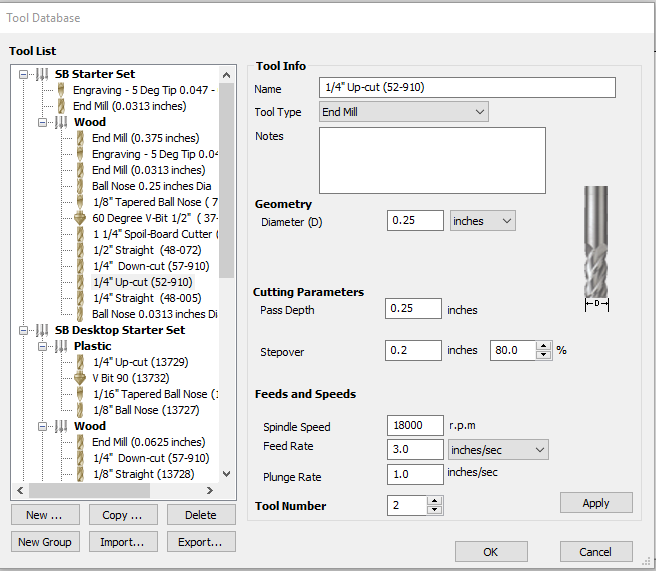The width and height of the screenshot is (656, 571).
Task: Click the SB Desktop Starter Set group icon
Action: click(x=42, y=330)
